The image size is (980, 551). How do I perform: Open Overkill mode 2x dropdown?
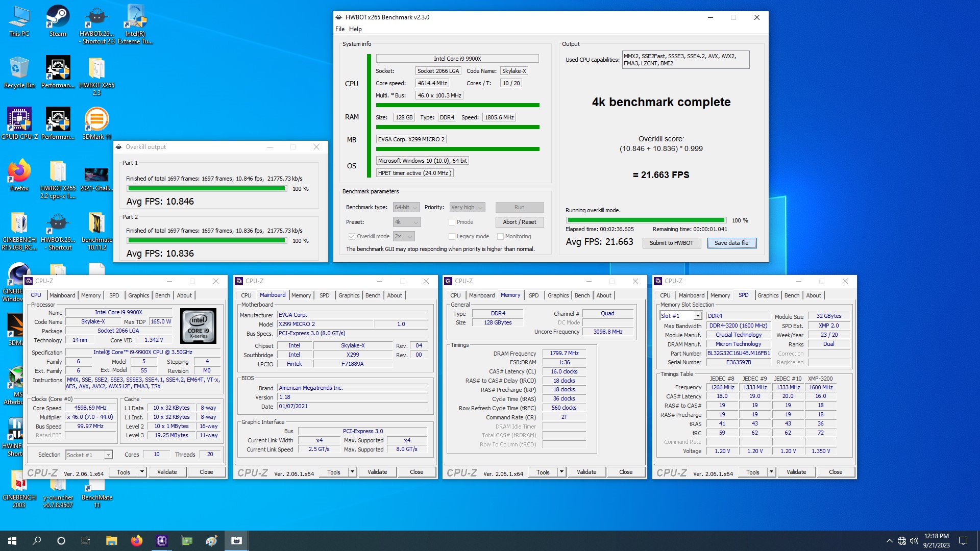point(404,236)
